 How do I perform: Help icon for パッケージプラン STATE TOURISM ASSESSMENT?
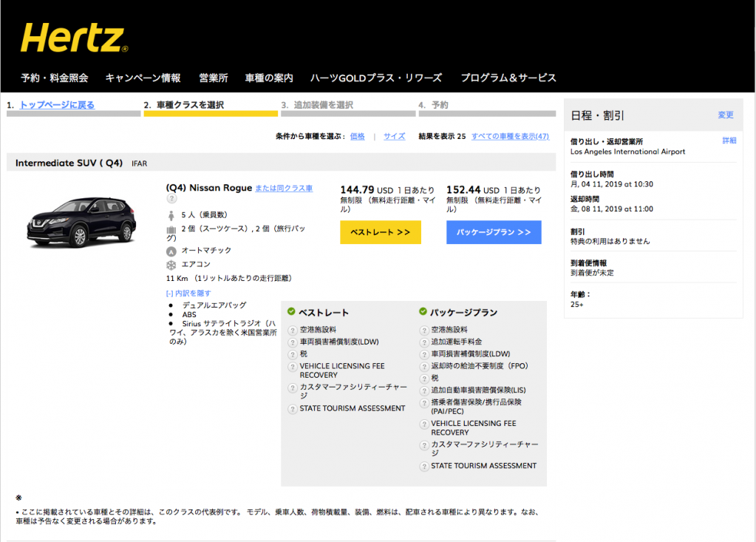click(x=423, y=467)
